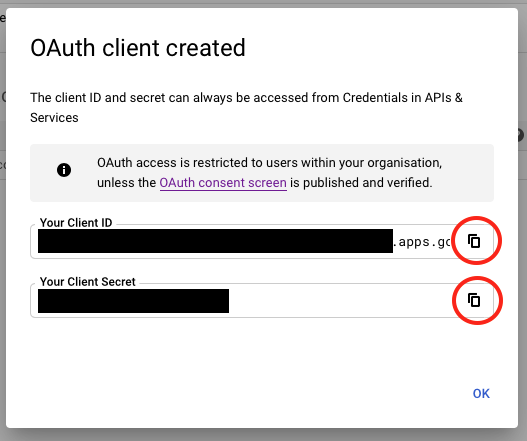Click the 'is published and verified' text

[361, 183]
